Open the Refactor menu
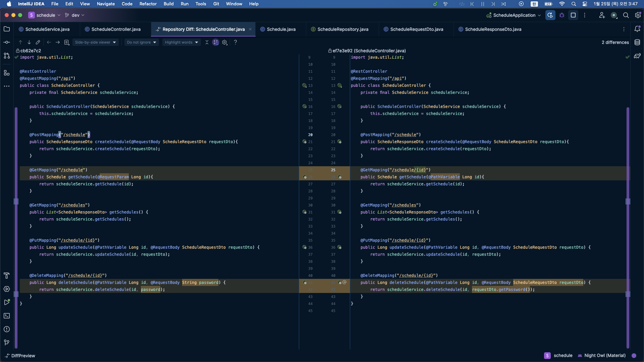The image size is (644, 362). (148, 4)
